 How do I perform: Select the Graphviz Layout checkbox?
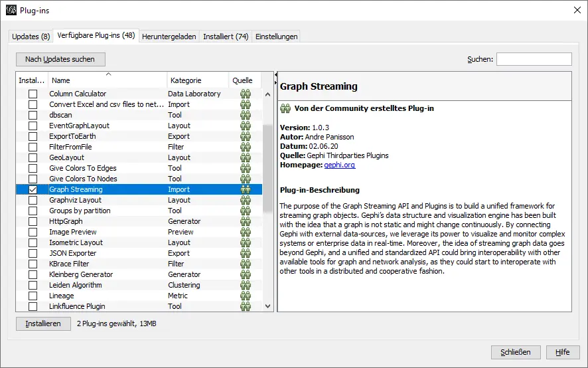point(33,200)
